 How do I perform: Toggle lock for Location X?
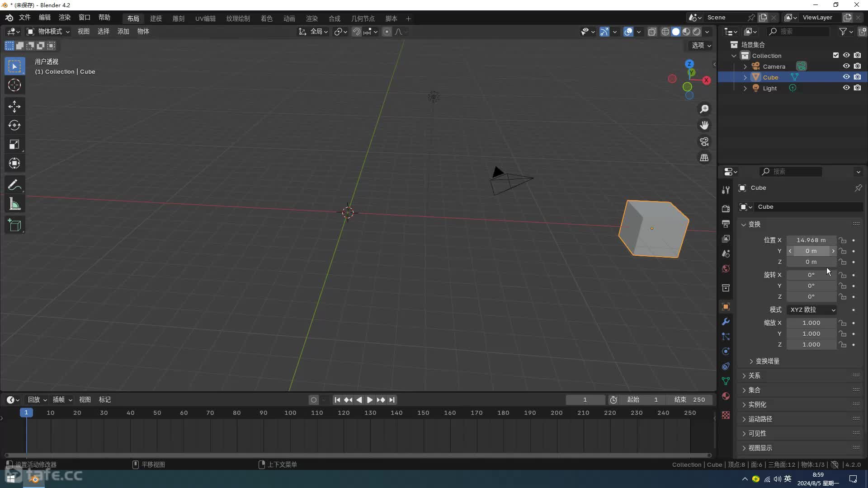tap(843, 240)
